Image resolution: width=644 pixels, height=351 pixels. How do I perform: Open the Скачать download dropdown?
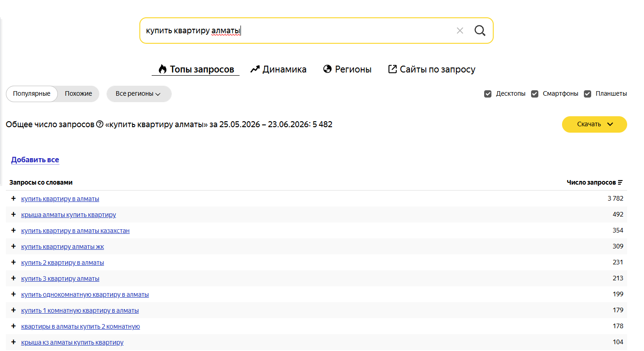pos(594,124)
